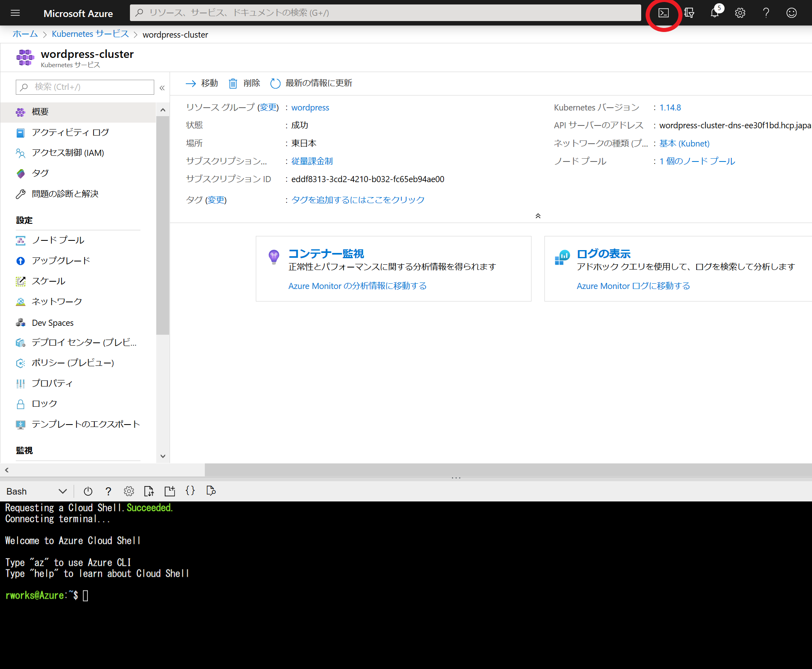Click sidebar scroll up arrow

tap(163, 110)
